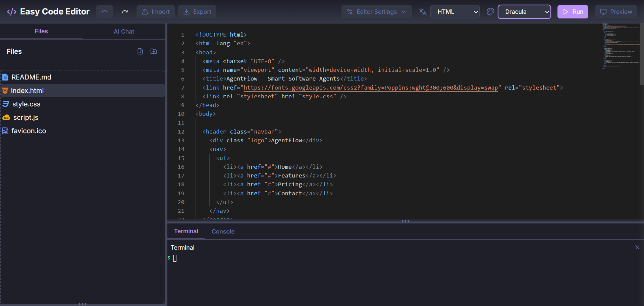644x306 pixels.
Task: Click the new file icon
Action: pyautogui.click(x=140, y=51)
